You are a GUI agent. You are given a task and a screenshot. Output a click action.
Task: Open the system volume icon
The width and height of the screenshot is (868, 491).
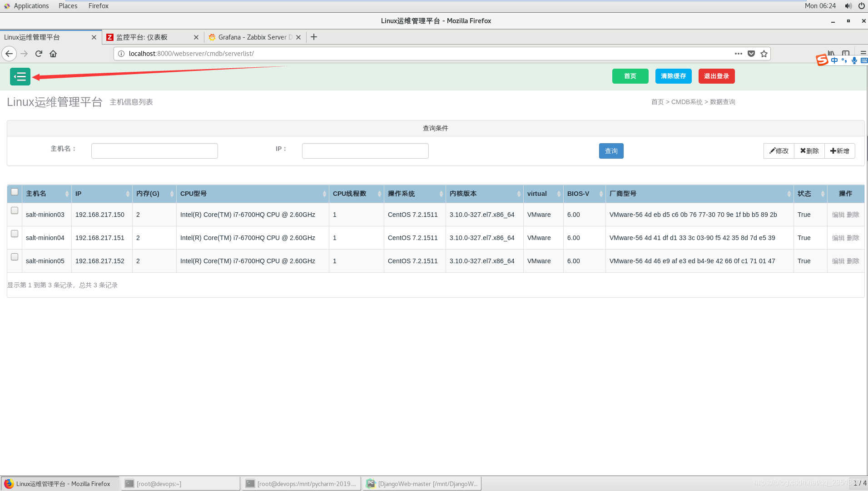point(848,6)
